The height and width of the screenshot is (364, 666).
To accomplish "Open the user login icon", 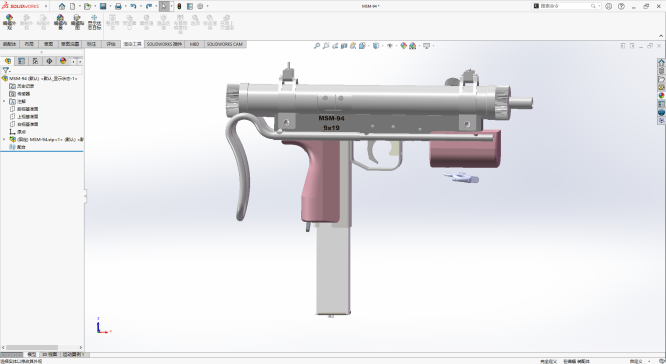I will tap(609, 6).
